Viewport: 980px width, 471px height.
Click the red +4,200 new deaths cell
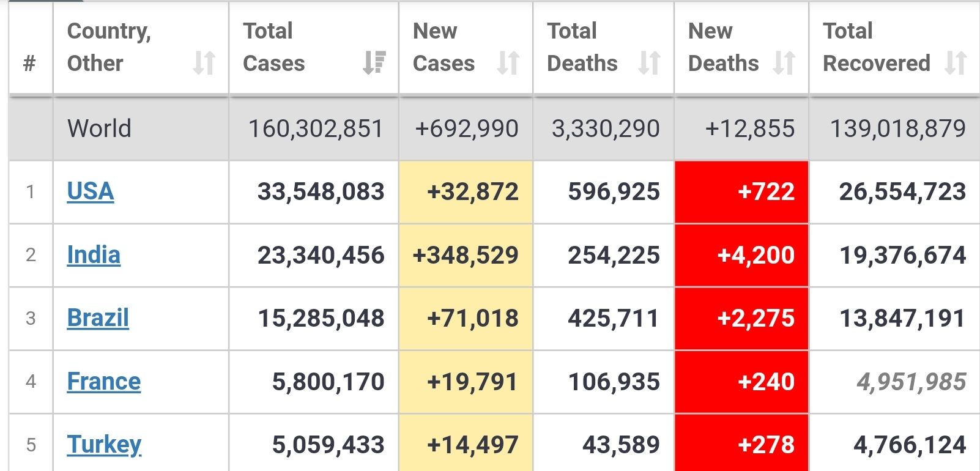click(x=756, y=255)
